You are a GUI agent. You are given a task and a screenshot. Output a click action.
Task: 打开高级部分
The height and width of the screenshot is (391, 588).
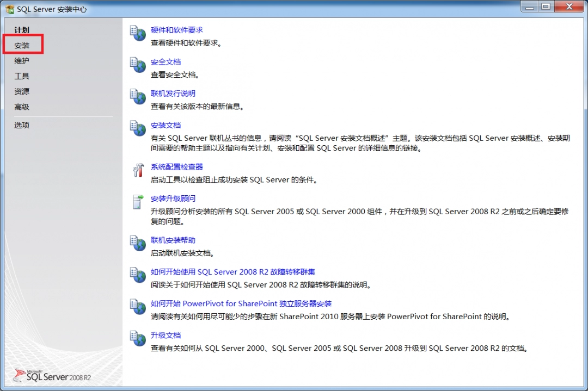click(22, 107)
